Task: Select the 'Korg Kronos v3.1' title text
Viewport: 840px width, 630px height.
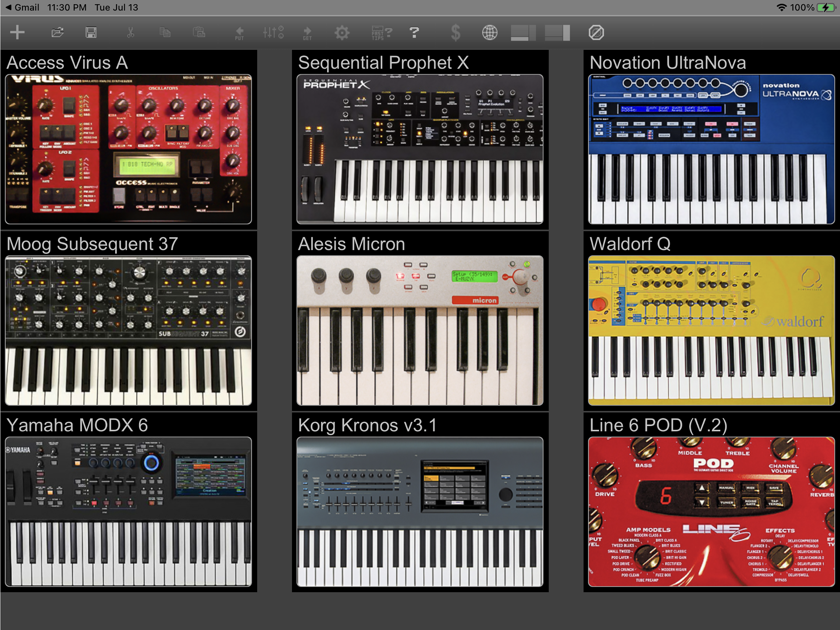Action: point(368,425)
